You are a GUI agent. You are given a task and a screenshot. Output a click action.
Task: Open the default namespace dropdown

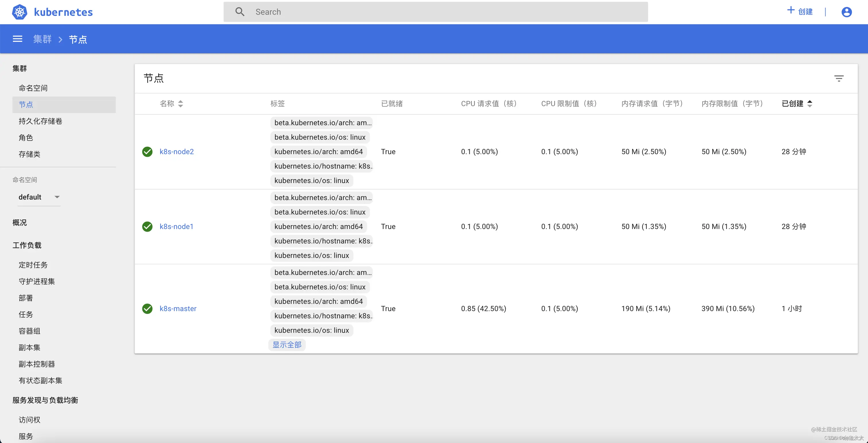point(39,197)
